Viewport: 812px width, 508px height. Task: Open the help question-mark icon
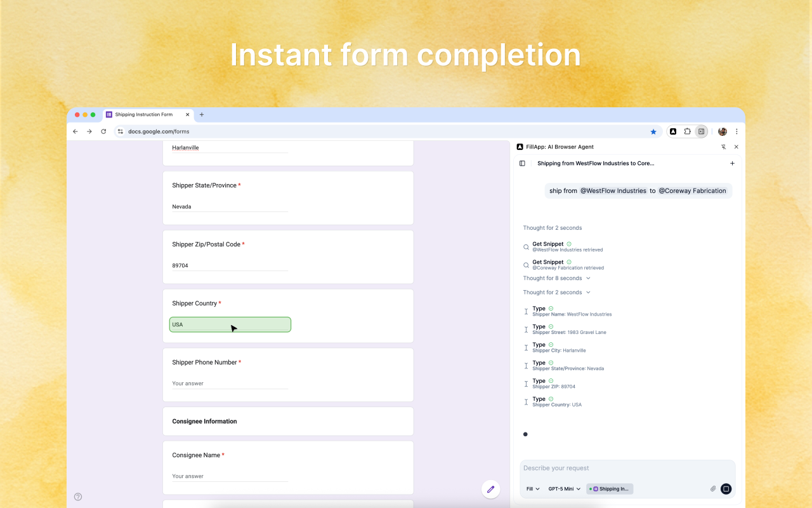coord(78,497)
